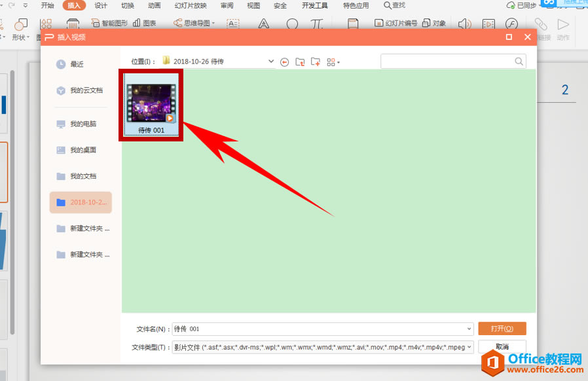
Task: Click the slide panel vertical scrollbar
Action: point(12,202)
